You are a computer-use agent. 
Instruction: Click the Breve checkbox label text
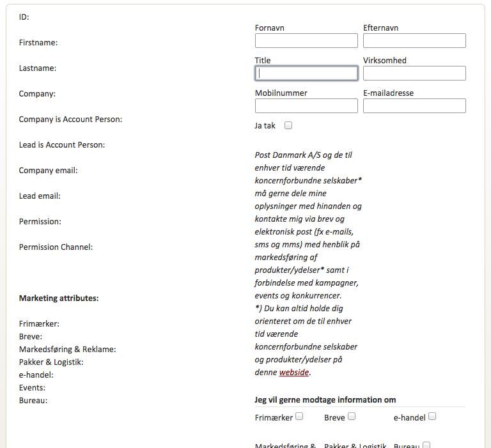334,417
